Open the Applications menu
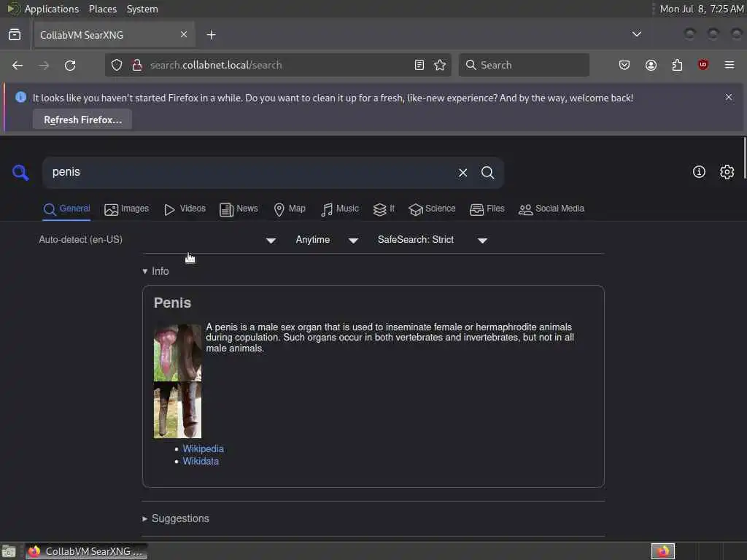This screenshot has width=747, height=560. [x=52, y=9]
